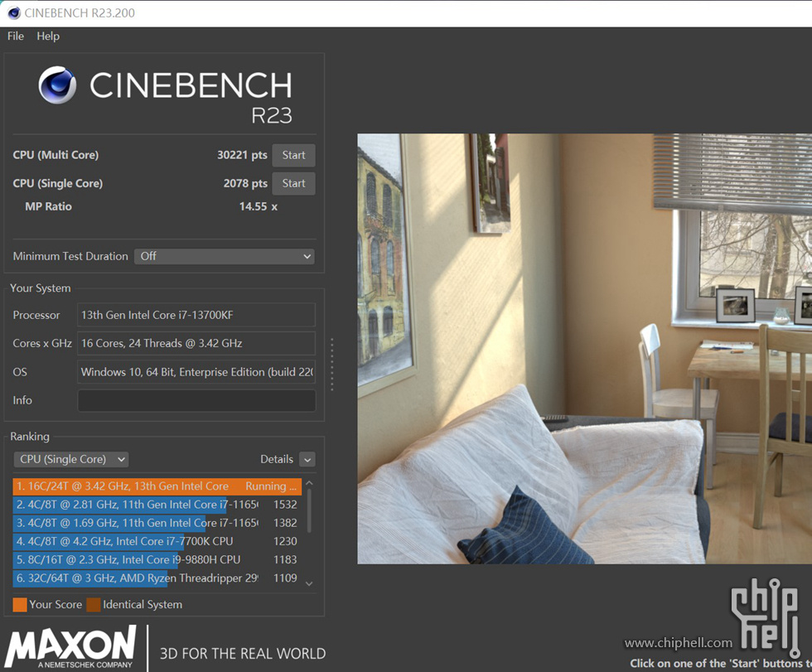The height and width of the screenshot is (672, 812).
Task: Select ranking row 3 at 1.69 GHz
Action: 157,523
